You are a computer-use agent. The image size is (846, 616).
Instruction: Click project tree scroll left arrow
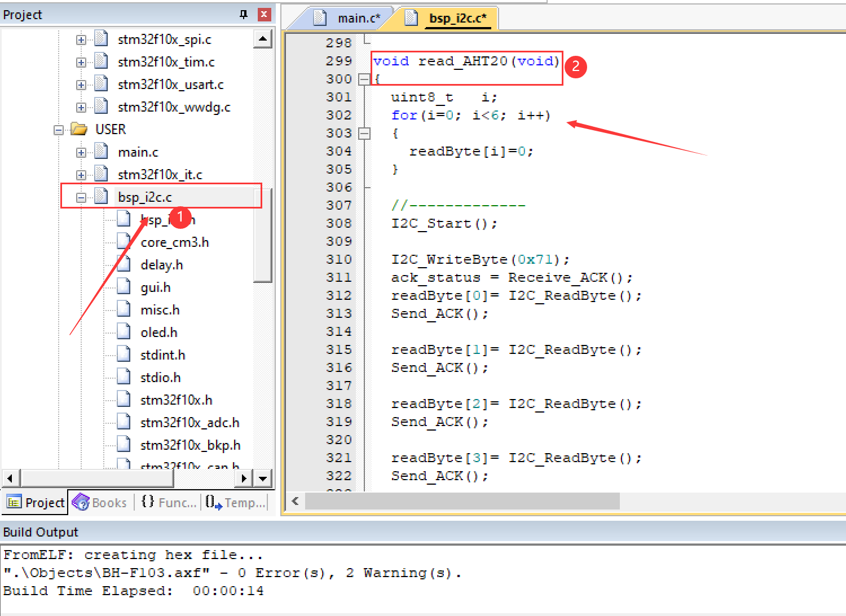point(10,478)
